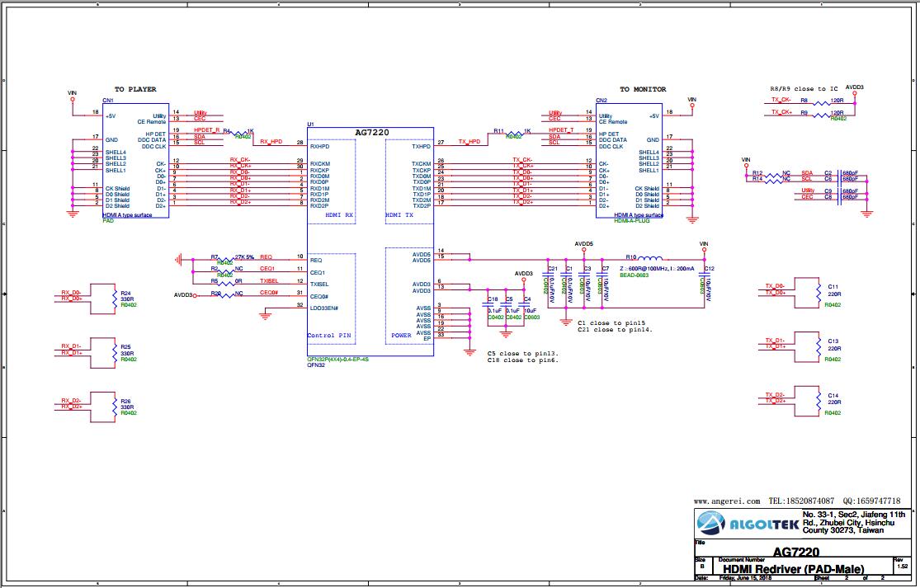Click the "EP" pin name on U1
The height and width of the screenshot is (588, 920).
[427, 339]
